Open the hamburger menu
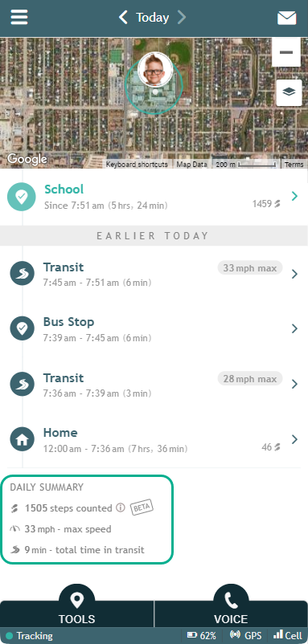308x644 pixels. (19, 17)
